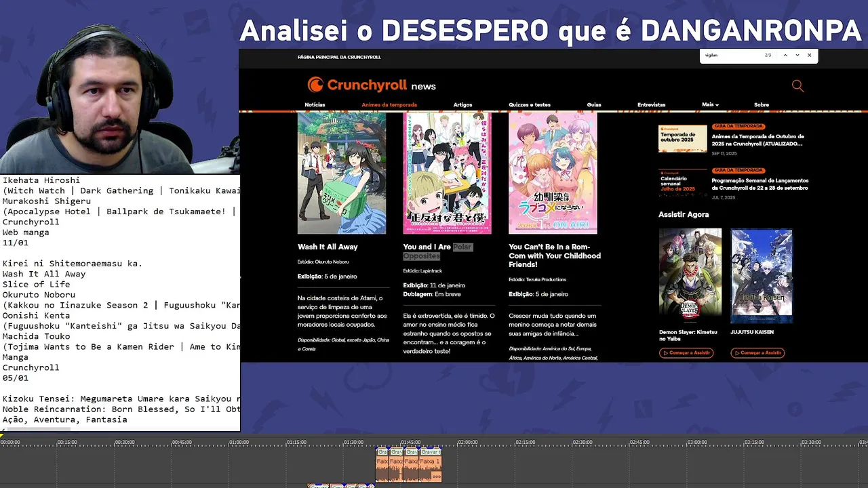Select the first 'Gravar' clip on timeline
868x488 pixels.
pos(382,451)
